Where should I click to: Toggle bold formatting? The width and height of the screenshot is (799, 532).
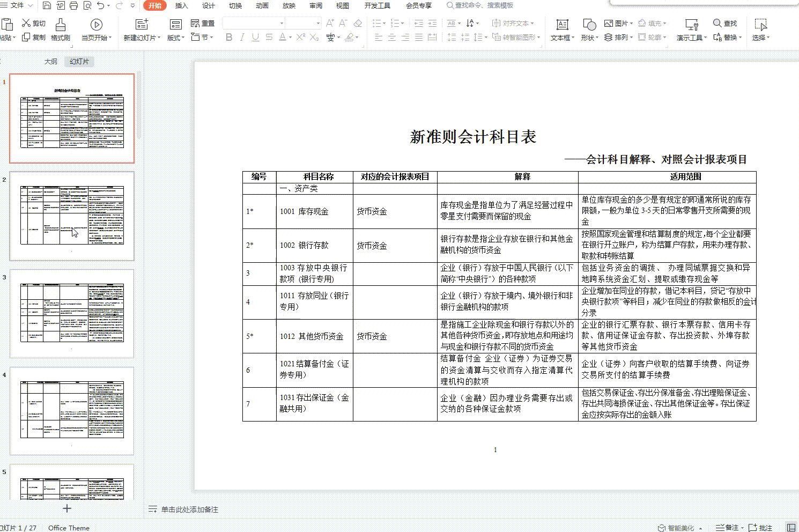pyautogui.click(x=229, y=38)
